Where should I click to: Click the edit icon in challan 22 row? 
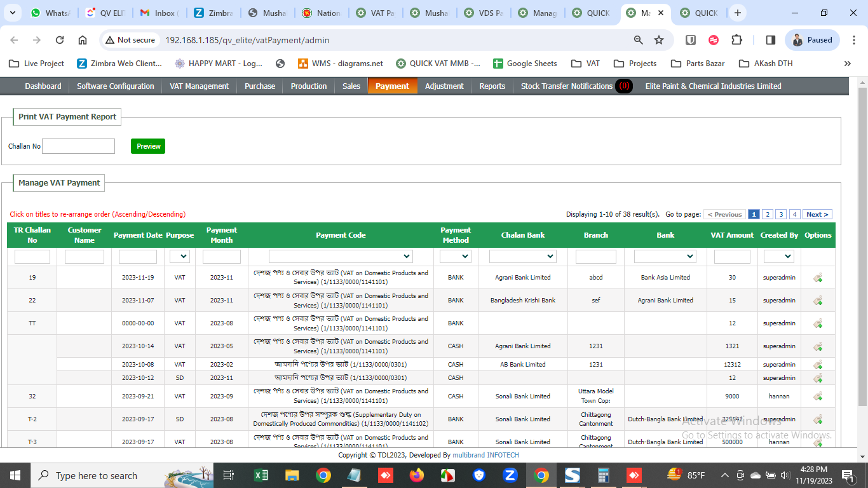[x=818, y=301]
